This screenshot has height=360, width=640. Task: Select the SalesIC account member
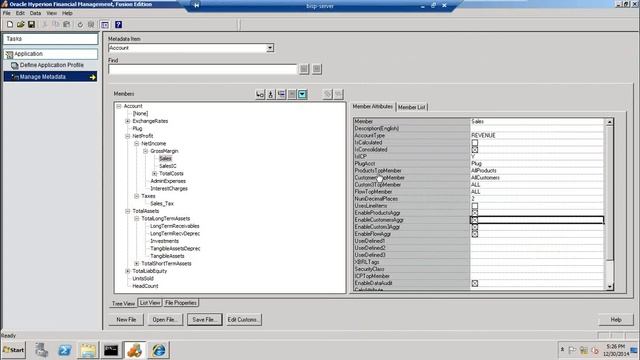tap(168, 166)
